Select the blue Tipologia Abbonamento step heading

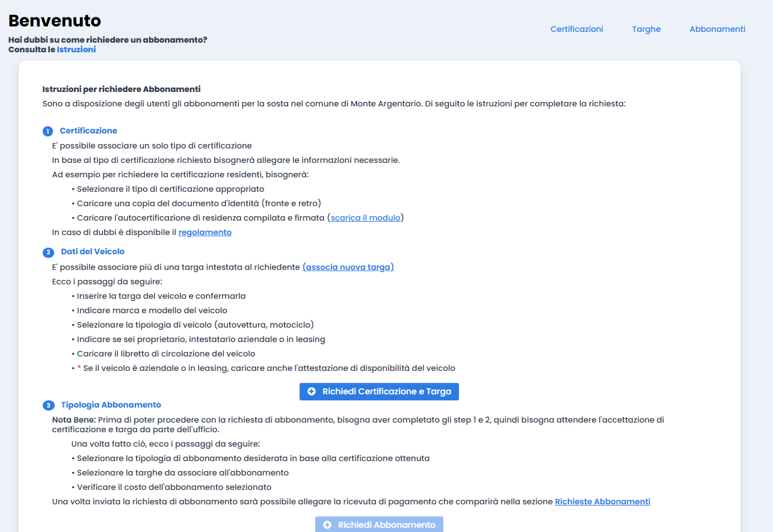[111, 405]
